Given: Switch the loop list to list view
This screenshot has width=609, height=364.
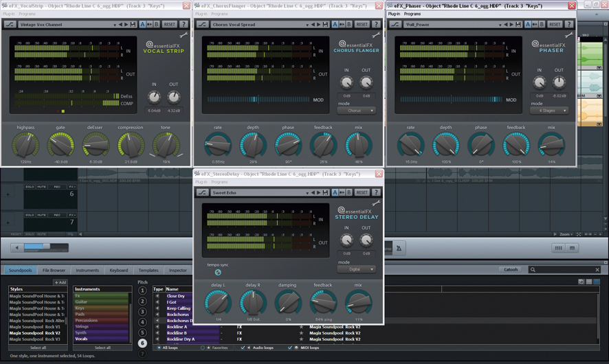Looking at the screenshot, I should [589, 282].
